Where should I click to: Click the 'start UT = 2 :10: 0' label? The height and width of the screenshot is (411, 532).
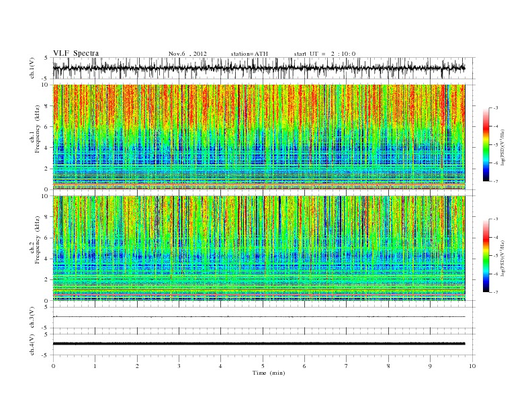click(x=324, y=54)
